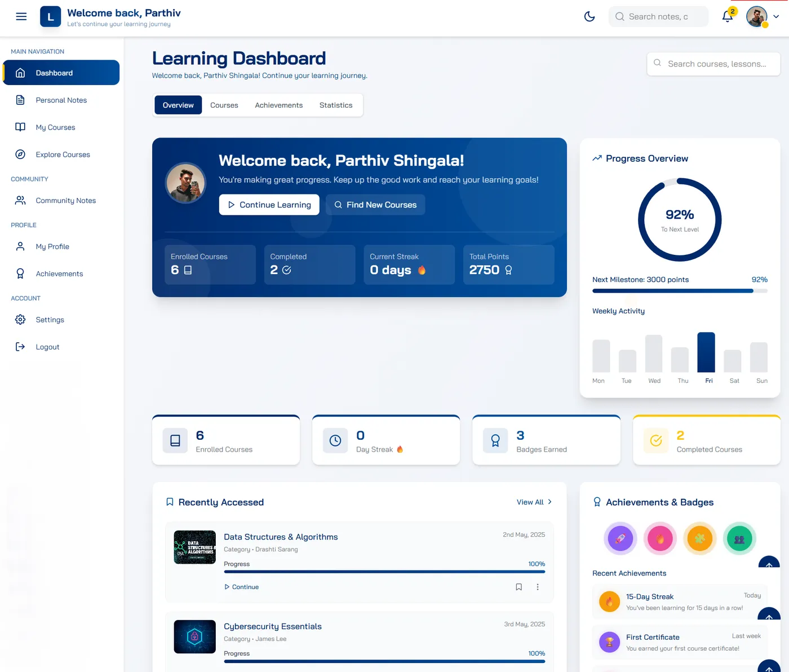Click the Continue Learning button

[x=269, y=205]
